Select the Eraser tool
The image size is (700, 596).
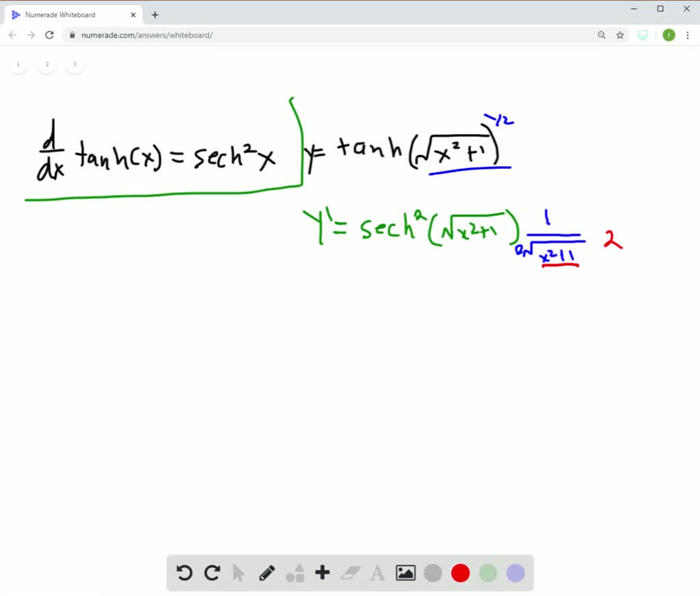point(349,573)
